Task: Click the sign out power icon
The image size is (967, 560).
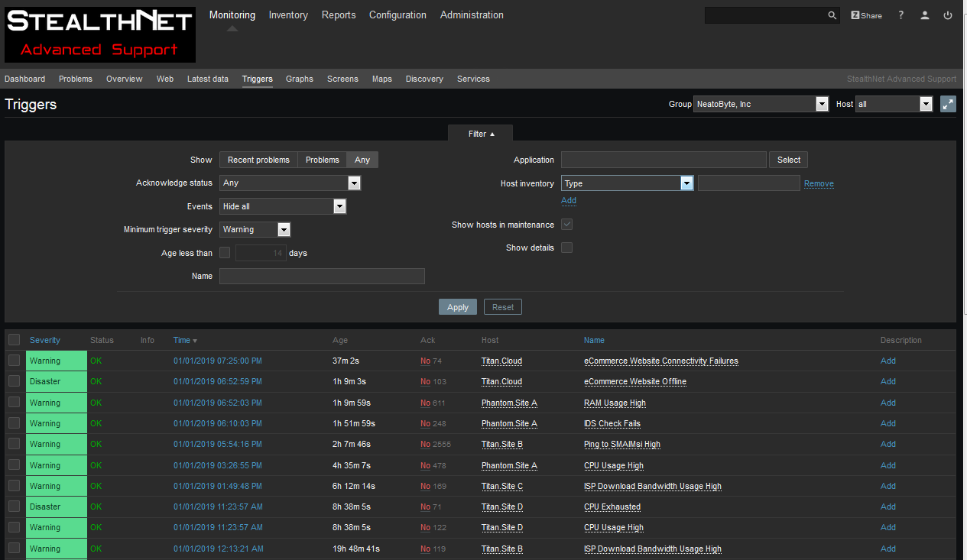Action: tap(948, 15)
